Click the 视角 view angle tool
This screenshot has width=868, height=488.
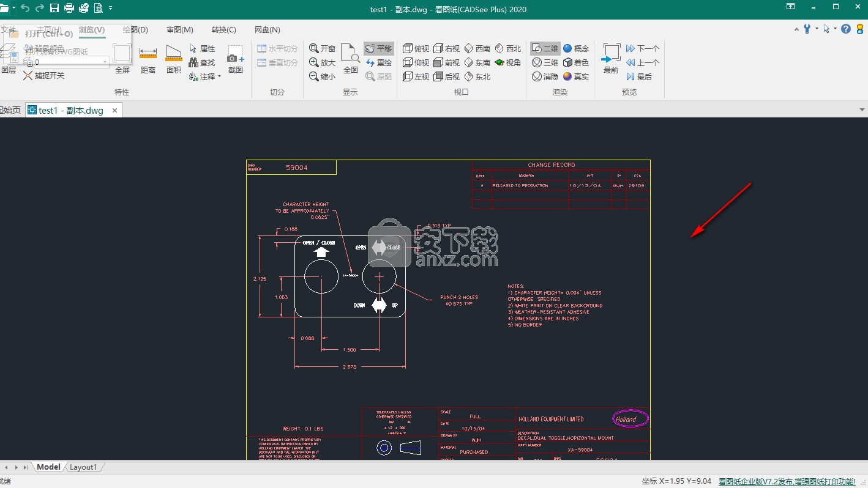508,62
